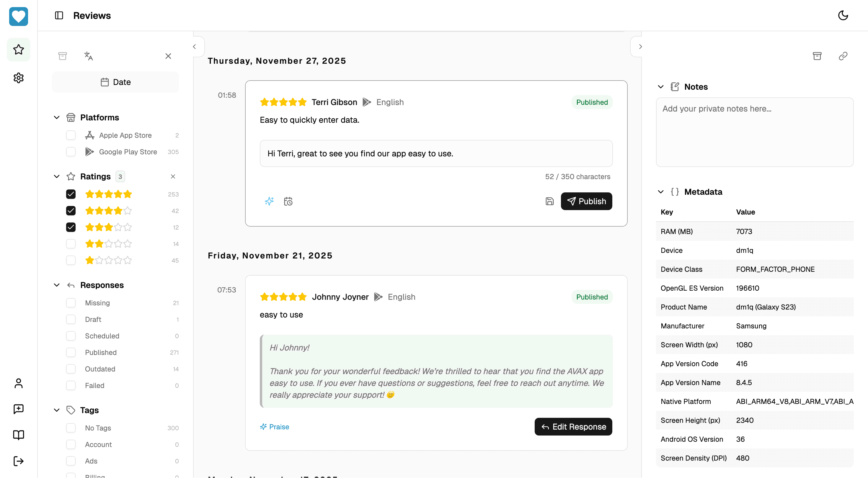Click the private notes input field
This screenshot has width=868, height=478.
pyautogui.click(x=755, y=131)
